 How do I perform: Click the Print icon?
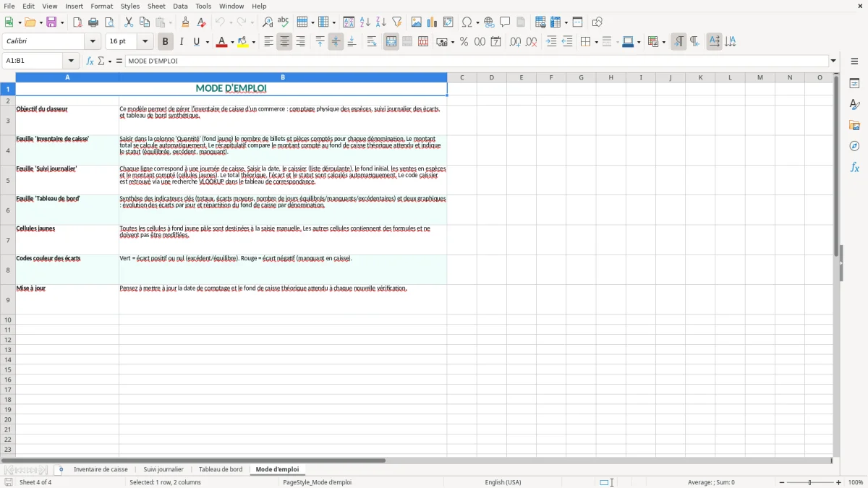coord(93,22)
